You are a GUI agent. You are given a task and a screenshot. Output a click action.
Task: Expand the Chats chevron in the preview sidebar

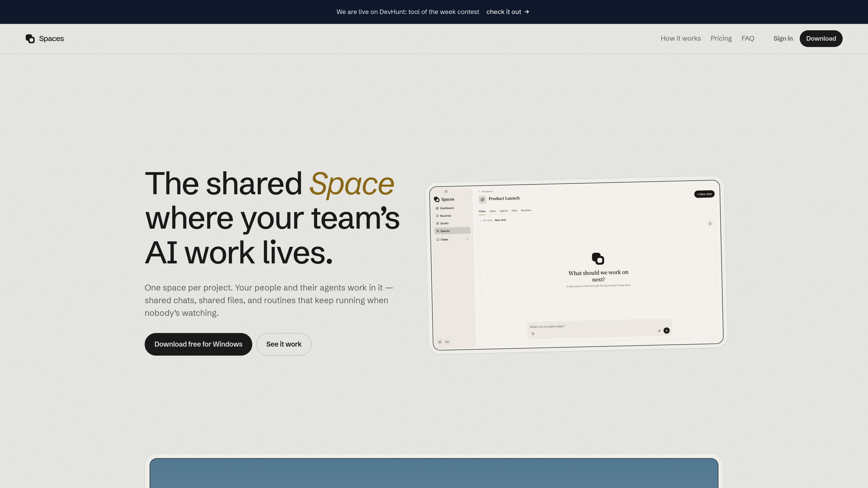(467, 239)
